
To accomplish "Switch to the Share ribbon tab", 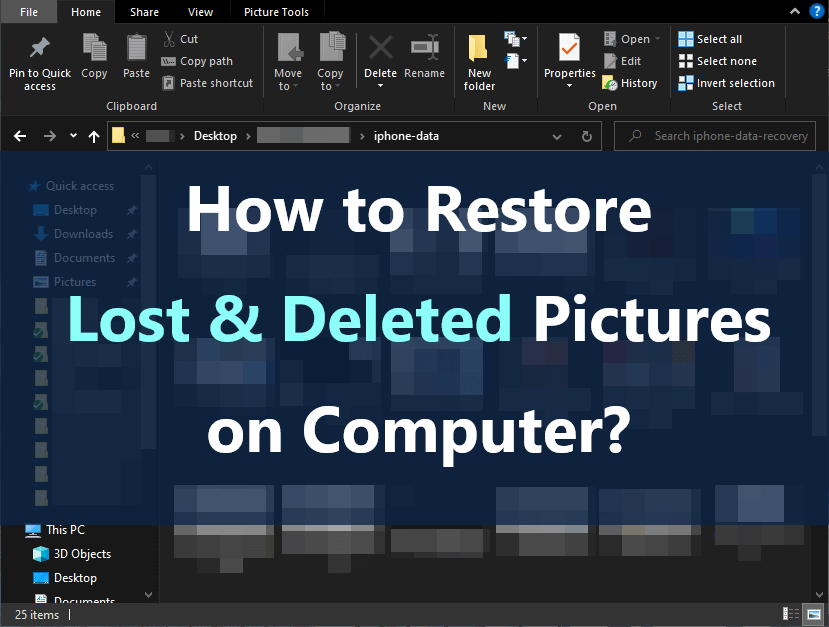I will coord(144,12).
